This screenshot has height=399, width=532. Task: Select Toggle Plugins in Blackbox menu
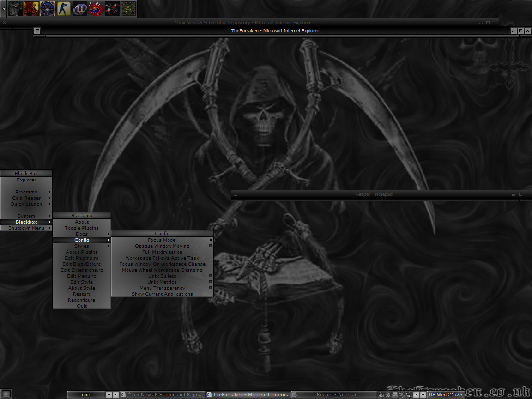point(82,228)
